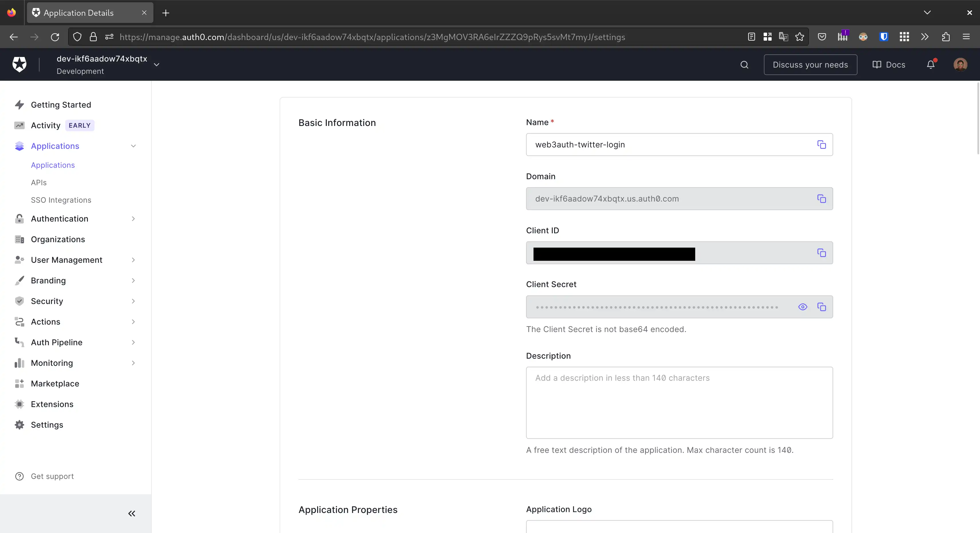Click the Auth0 logo in header
The image size is (980, 533).
point(19,64)
